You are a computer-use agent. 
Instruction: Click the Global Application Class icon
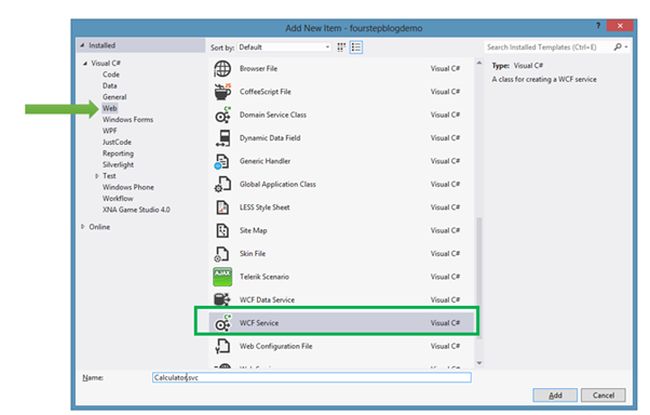tap(223, 184)
